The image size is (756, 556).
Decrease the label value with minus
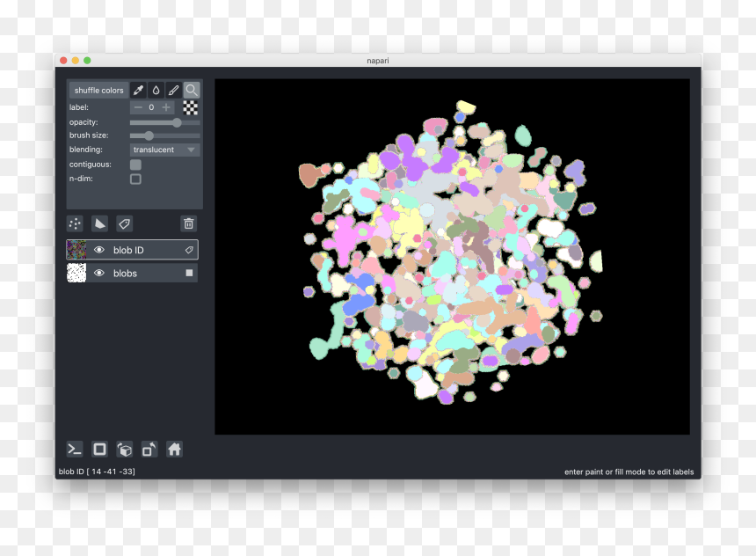138,107
